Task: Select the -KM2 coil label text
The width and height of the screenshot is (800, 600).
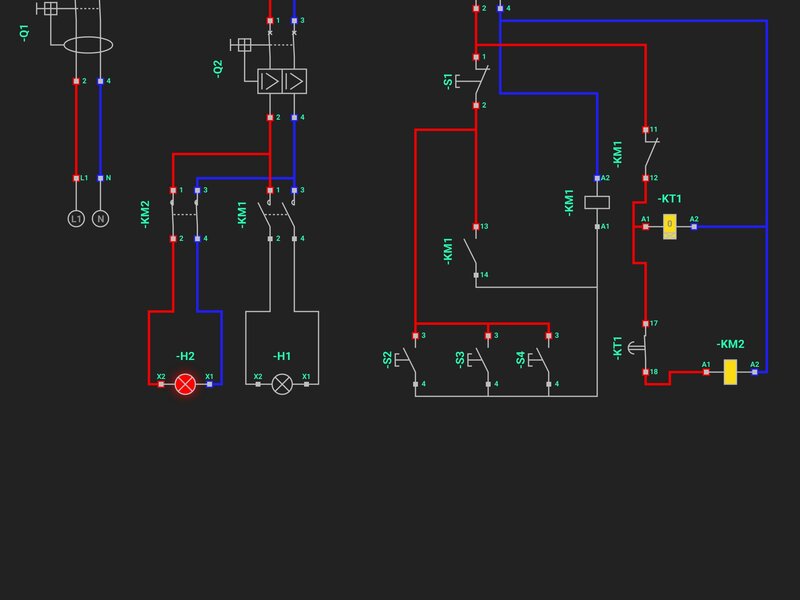Action: click(x=730, y=344)
